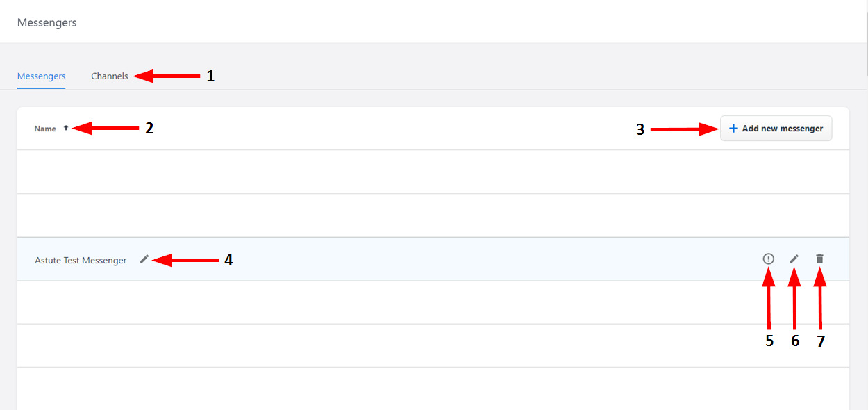Toggle the sort arrow next to Name
Image resolution: width=868 pixels, height=410 pixels.
tap(66, 128)
